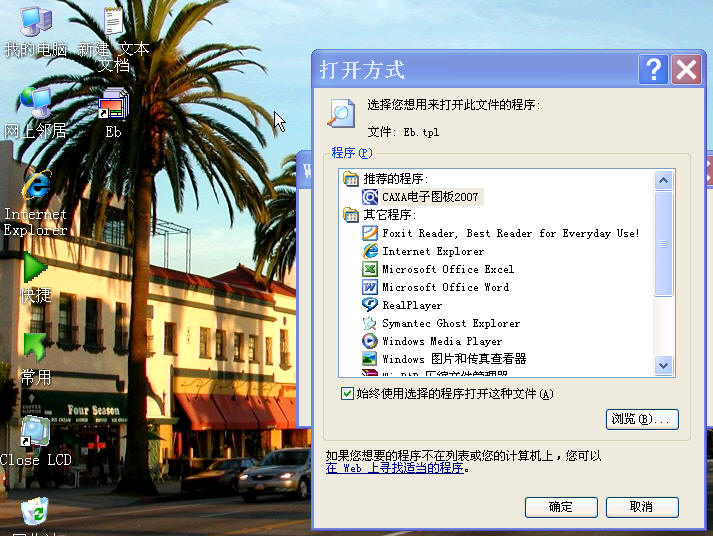
Task: Follow the 在 Web 上寻找适当的程序 link
Action: pos(395,468)
